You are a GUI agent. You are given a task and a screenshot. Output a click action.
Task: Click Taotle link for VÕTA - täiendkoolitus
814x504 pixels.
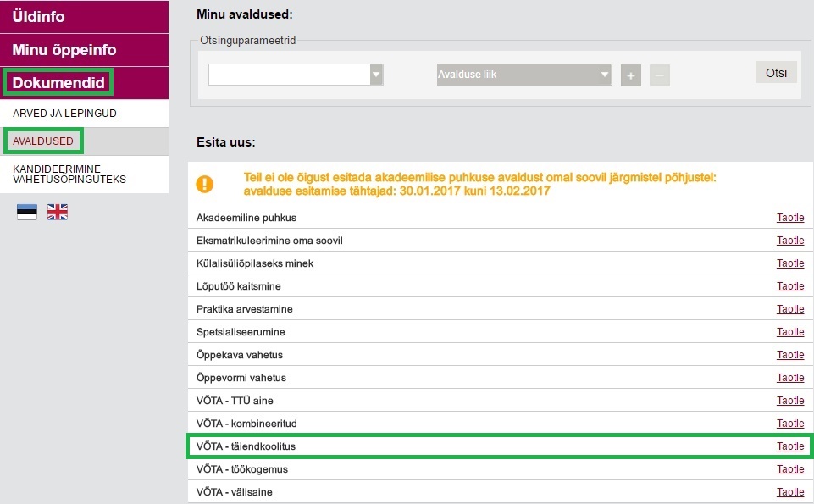pos(790,446)
